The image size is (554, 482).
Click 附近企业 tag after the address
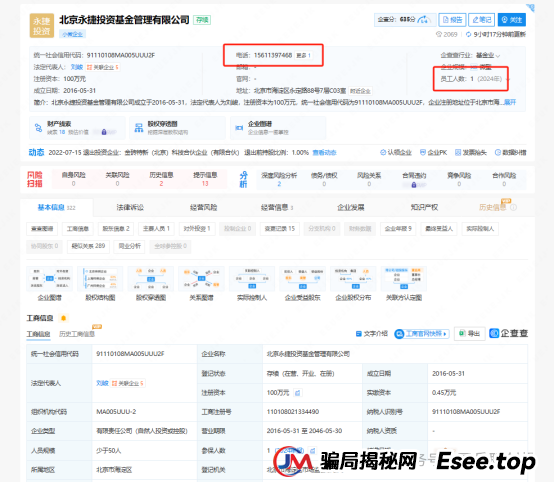coord(360,91)
